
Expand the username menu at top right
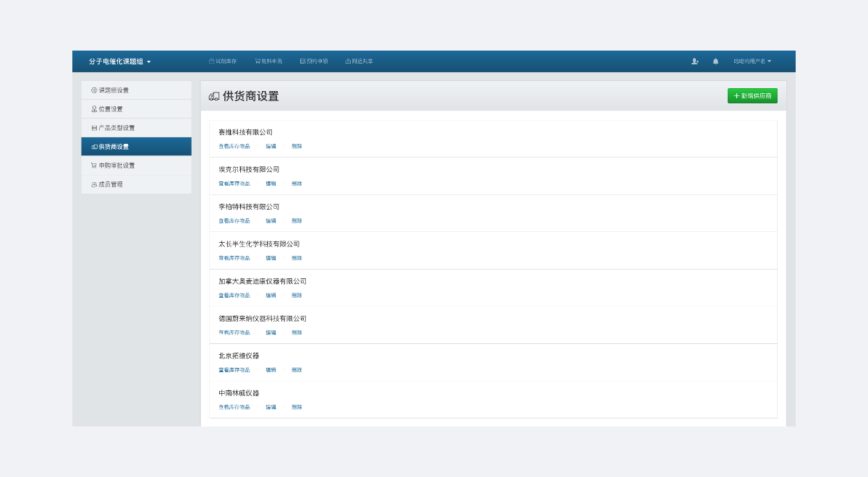[x=752, y=61]
